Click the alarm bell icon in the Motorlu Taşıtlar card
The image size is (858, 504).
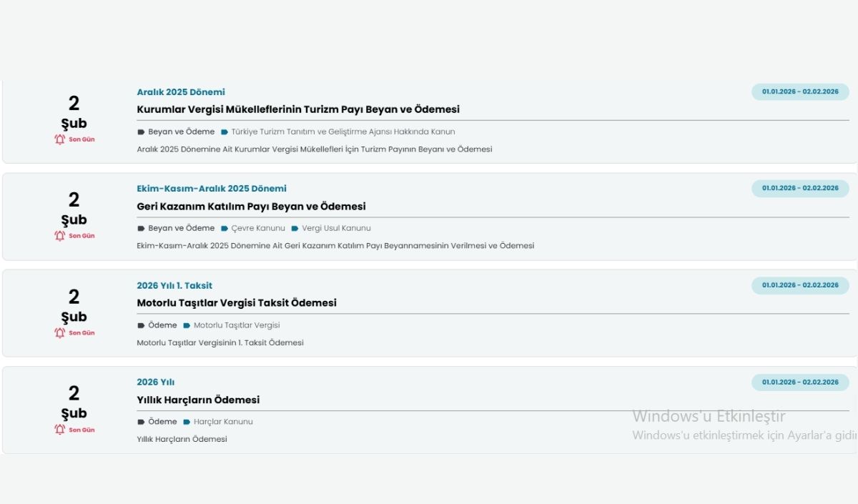(59, 333)
